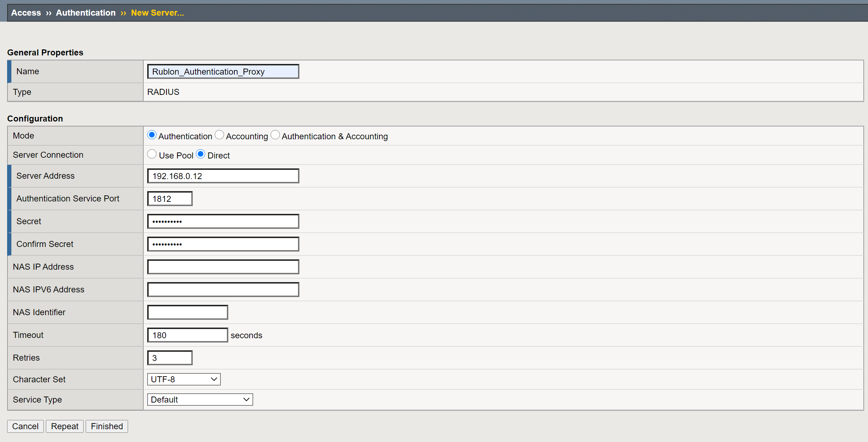Image resolution: width=868 pixels, height=442 pixels.
Task: Click the Finished button
Action: (107, 426)
